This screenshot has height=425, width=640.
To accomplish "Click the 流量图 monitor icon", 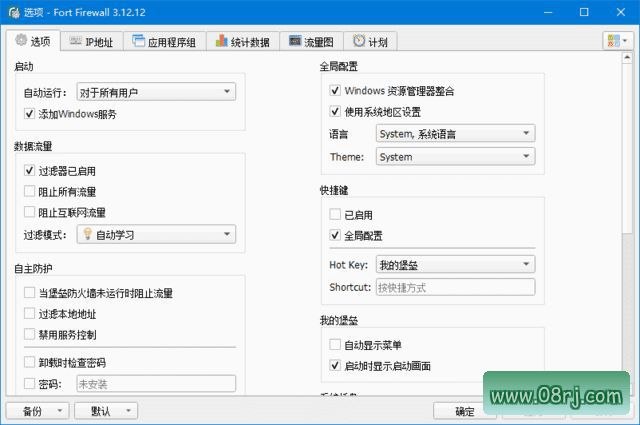I will 295,40.
